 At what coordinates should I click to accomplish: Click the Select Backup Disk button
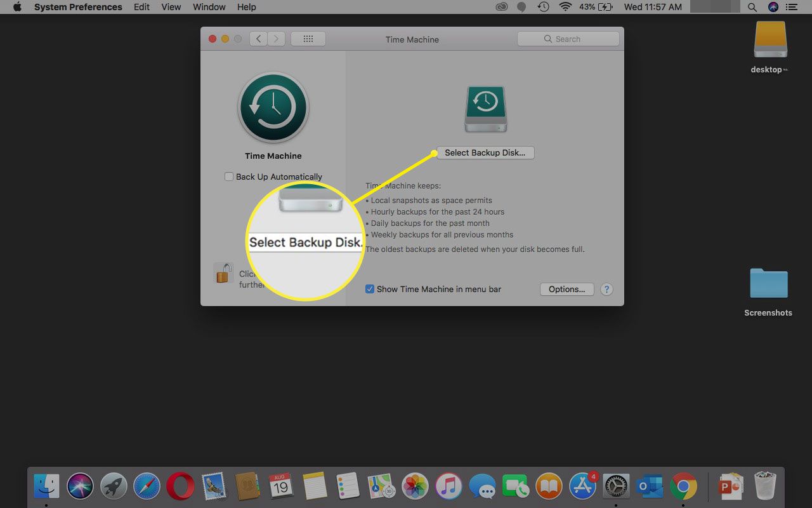pos(485,153)
